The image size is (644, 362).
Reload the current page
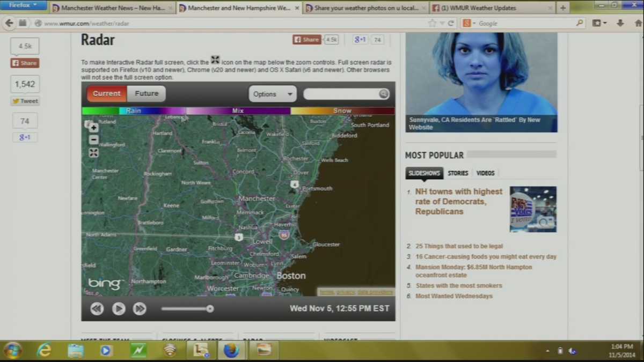click(x=451, y=23)
